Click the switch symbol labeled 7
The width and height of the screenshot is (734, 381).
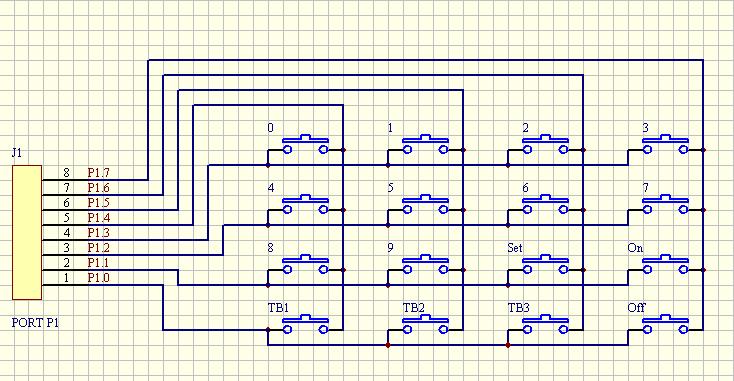tap(665, 204)
